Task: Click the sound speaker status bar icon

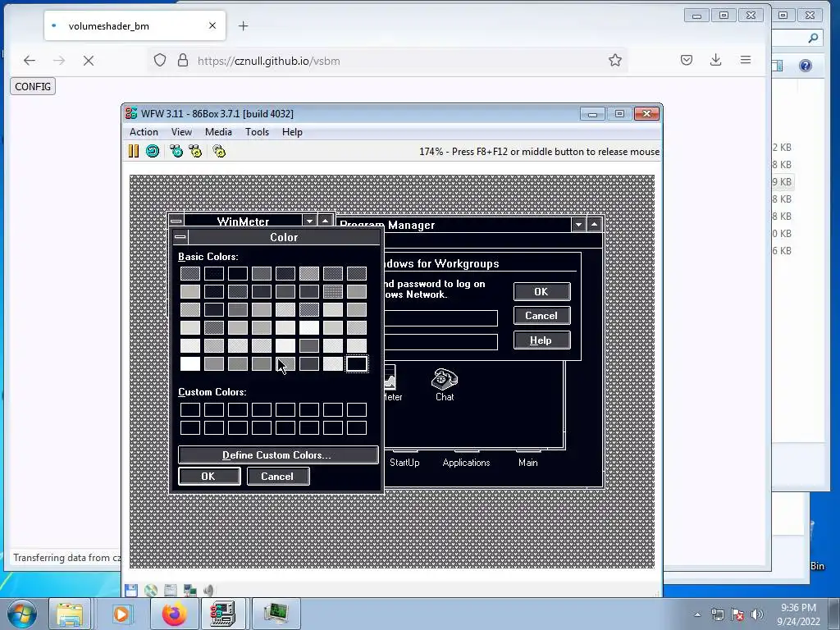Action: (x=209, y=591)
